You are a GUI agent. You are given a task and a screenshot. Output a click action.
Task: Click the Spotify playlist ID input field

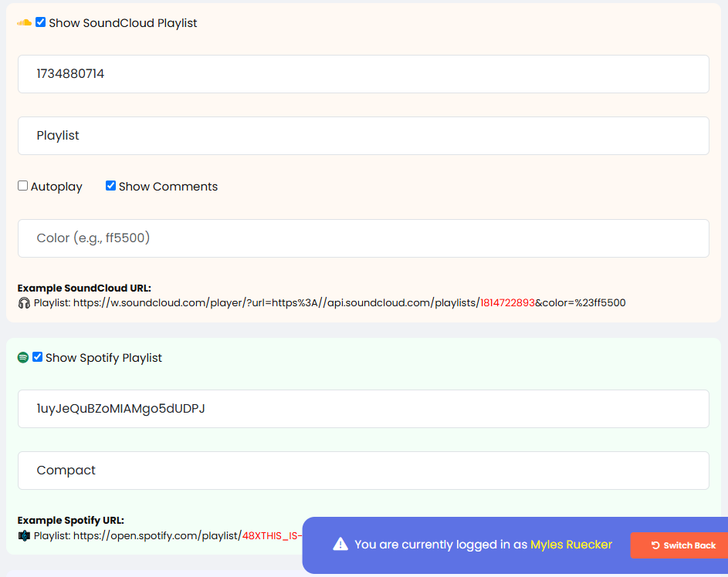363,409
